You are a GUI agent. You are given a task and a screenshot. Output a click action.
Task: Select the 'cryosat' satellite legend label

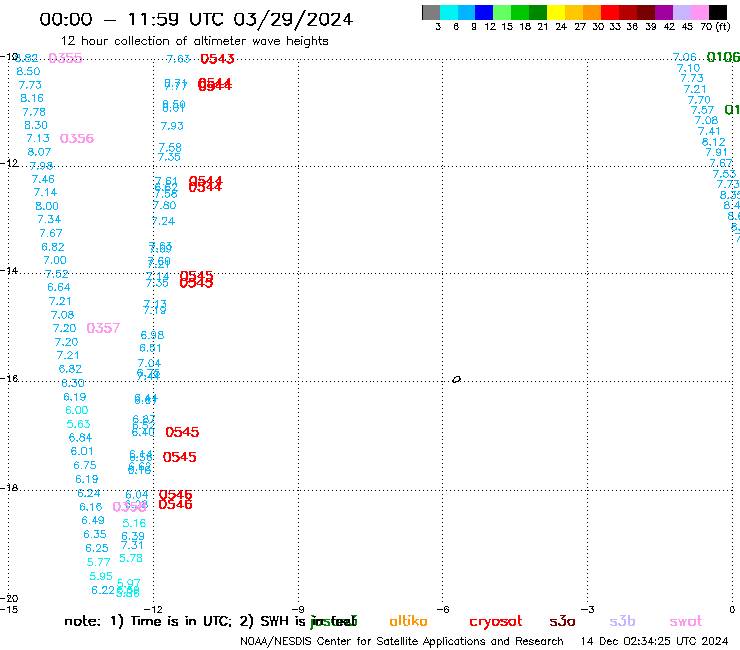pyautogui.click(x=496, y=622)
